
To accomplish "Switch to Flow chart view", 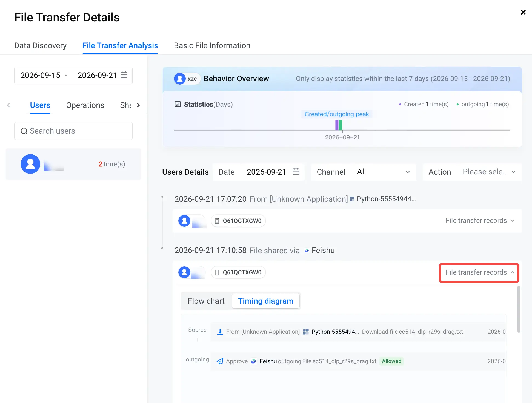I will click(x=206, y=301).
